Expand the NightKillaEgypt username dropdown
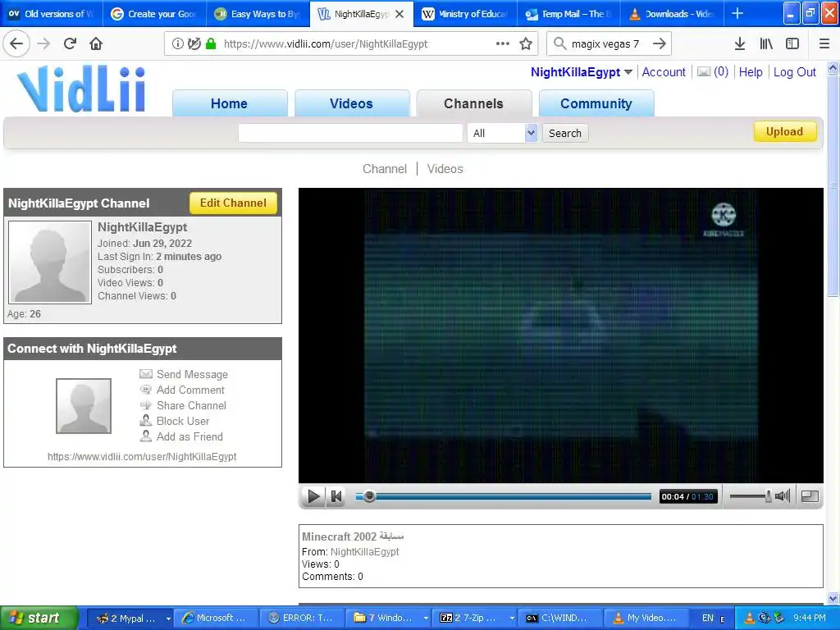The image size is (840, 630). coord(628,72)
